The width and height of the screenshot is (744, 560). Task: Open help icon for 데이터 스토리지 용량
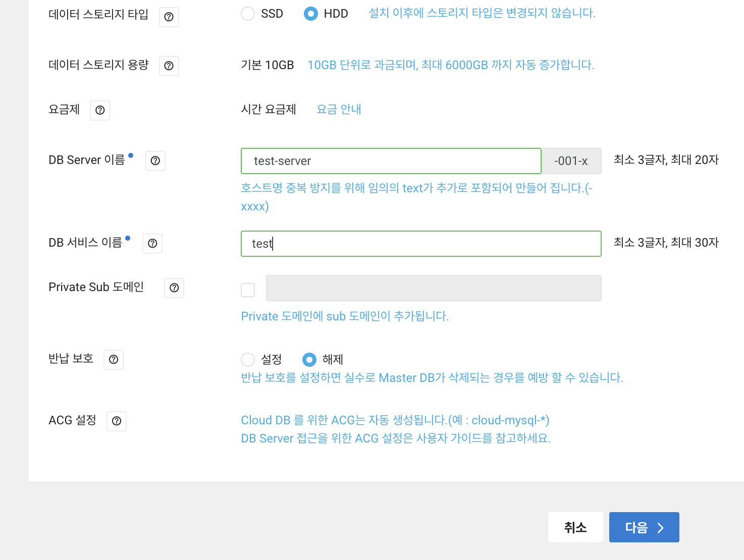click(169, 66)
